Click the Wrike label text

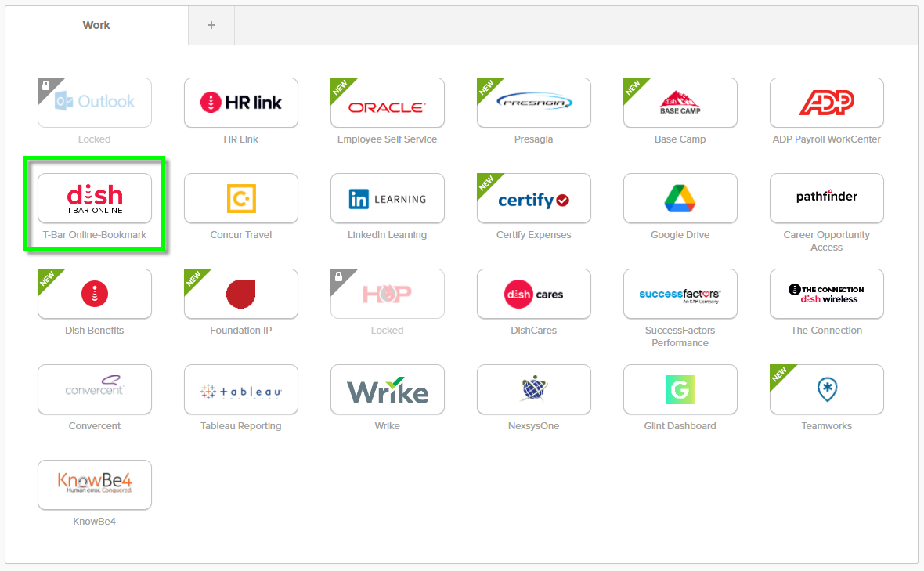click(x=387, y=425)
